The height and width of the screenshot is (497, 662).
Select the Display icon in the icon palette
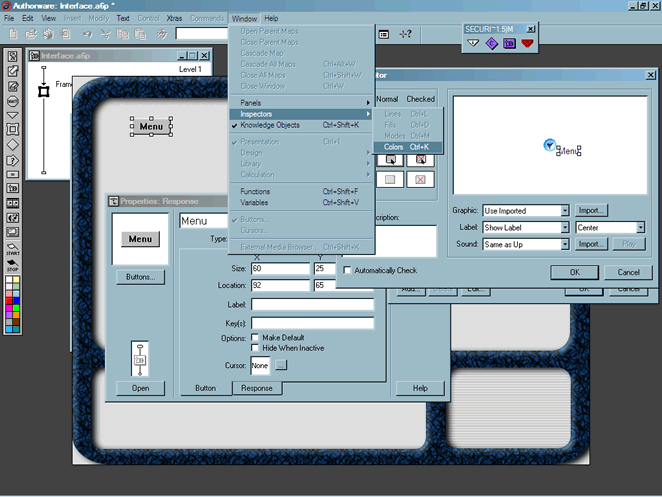(13, 57)
